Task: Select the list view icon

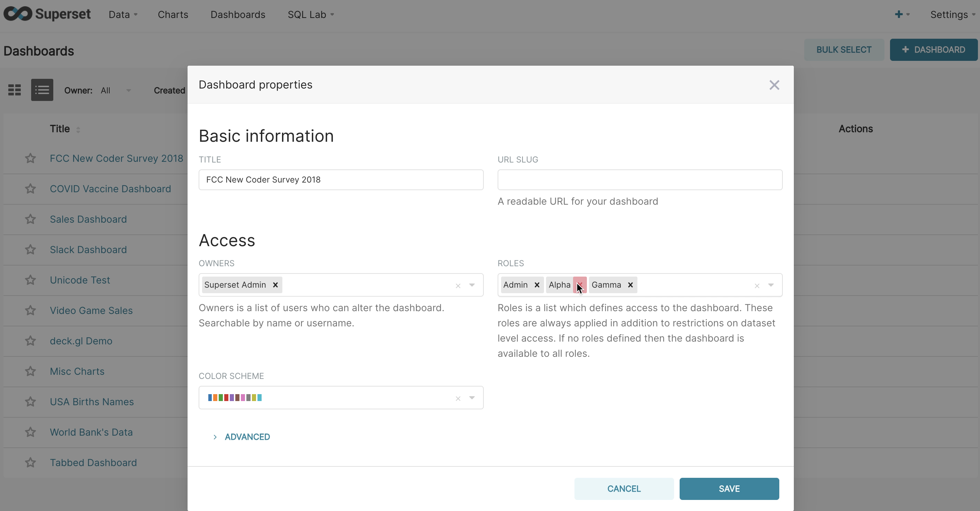Action: tap(42, 90)
